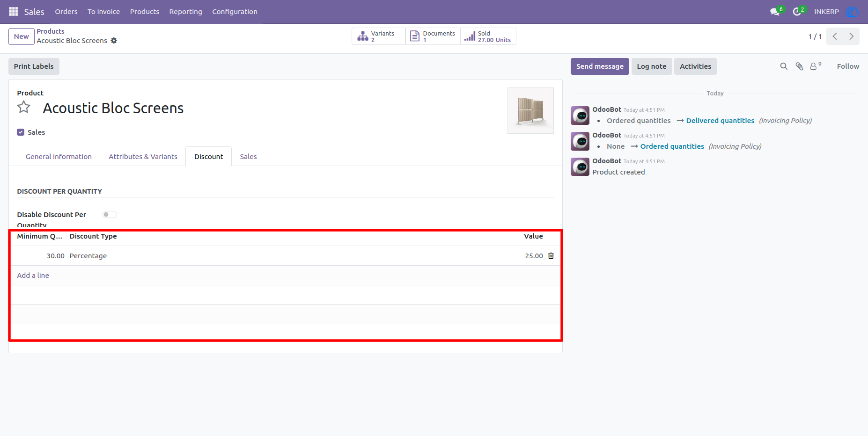
Task: Click the product image thumbnail
Action: (530, 110)
